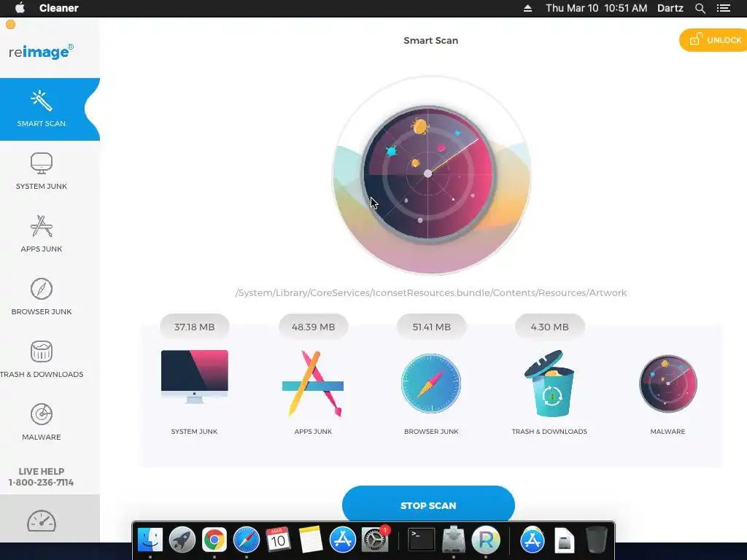This screenshot has height=560, width=747.
Task: Open the disk installer icon in Dock
Action: point(454,540)
